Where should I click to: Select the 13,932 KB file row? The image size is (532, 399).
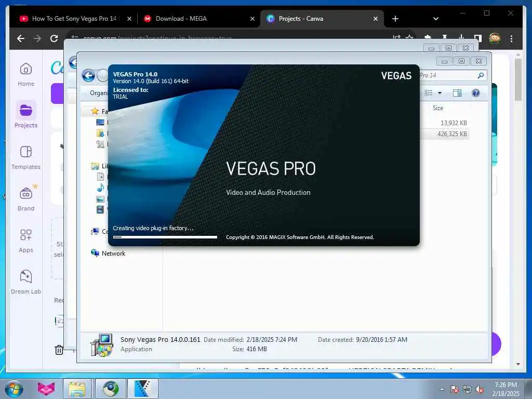(x=445, y=123)
